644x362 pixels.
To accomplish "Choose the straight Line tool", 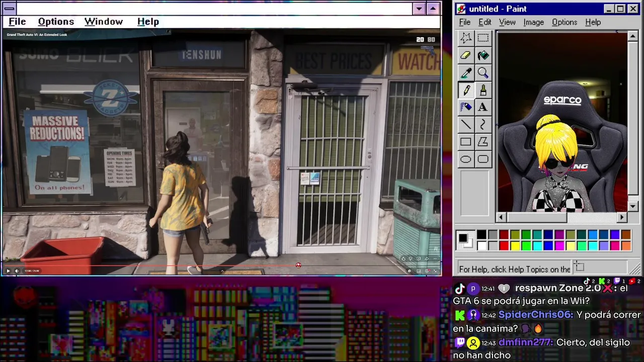I will (466, 125).
